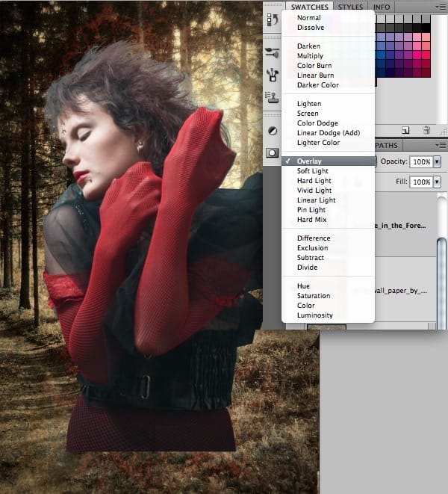Viewport: 448px width, 494px height.
Task: Switch to the Styles tab
Action: tap(350, 7)
